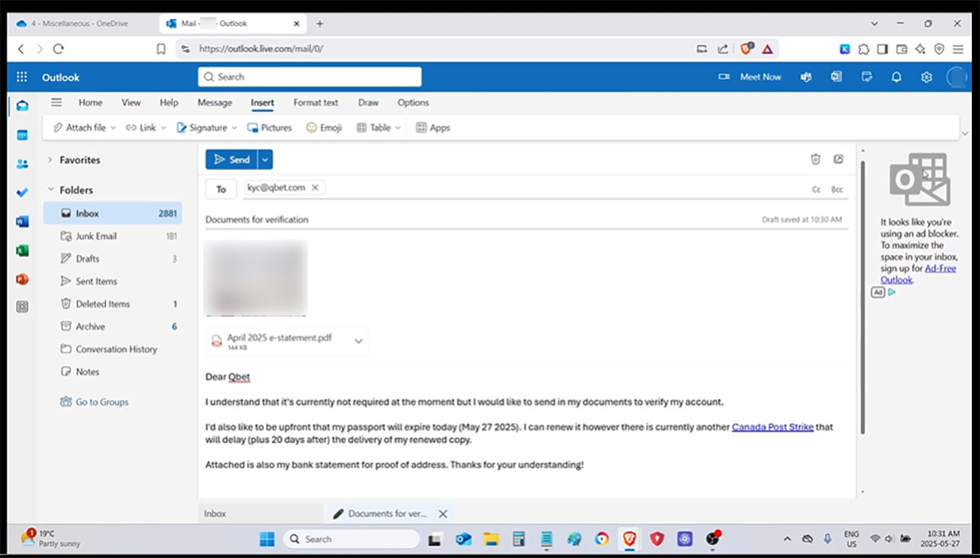Image resolution: width=980 pixels, height=558 pixels.
Task: Launch Excel from the left rail
Action: point(22,251)
